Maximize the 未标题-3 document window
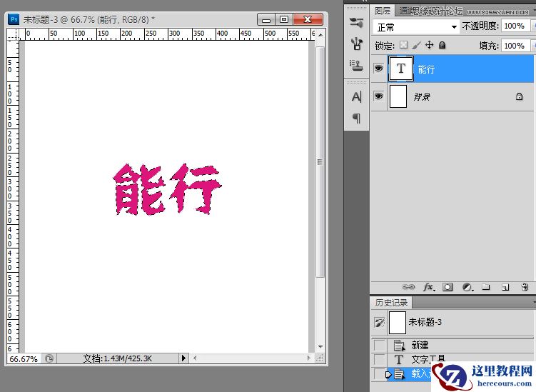The image size is (536, 392). click(284, 20)
